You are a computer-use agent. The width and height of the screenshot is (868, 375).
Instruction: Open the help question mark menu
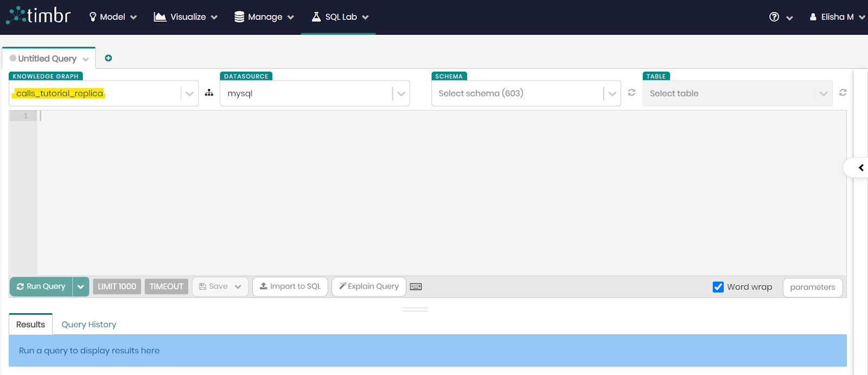tap(775, 17)
